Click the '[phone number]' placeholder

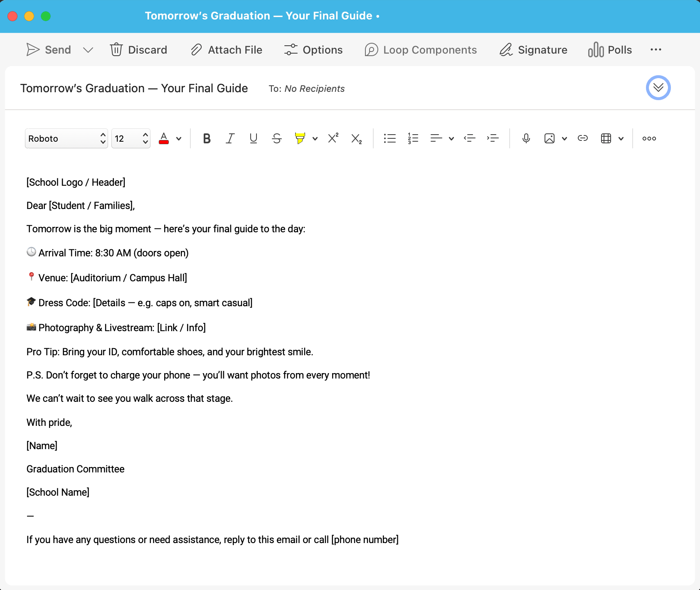(365, 540)
